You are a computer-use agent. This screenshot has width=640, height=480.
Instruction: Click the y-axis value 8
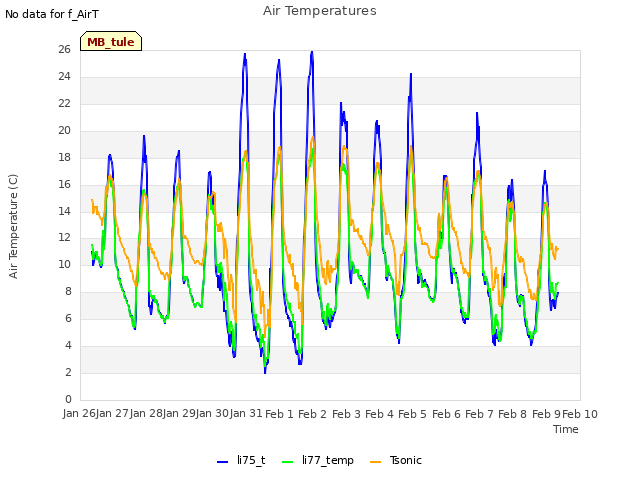pyautogui.click(x=68, y=292)
